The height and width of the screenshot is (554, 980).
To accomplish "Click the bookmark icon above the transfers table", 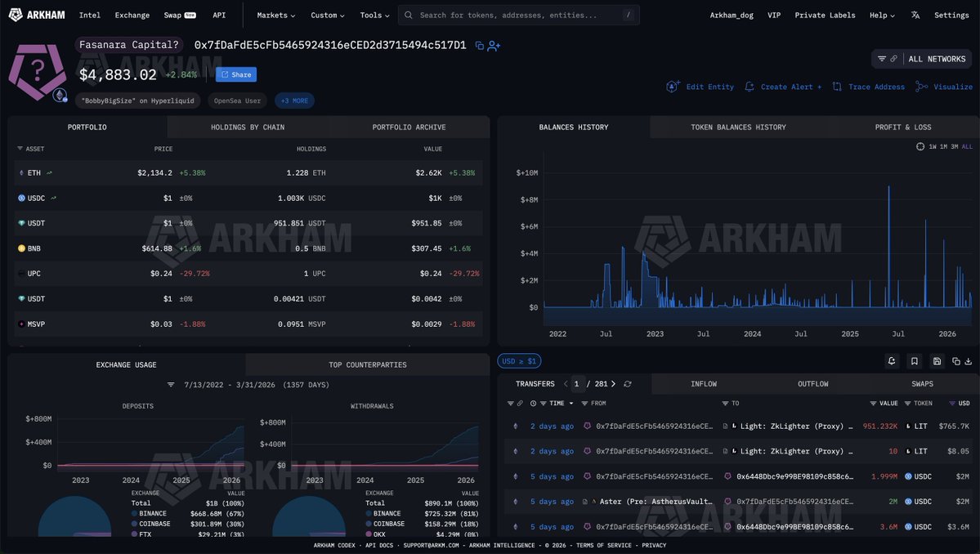I will pyautogui.click(x=915, y=361).
